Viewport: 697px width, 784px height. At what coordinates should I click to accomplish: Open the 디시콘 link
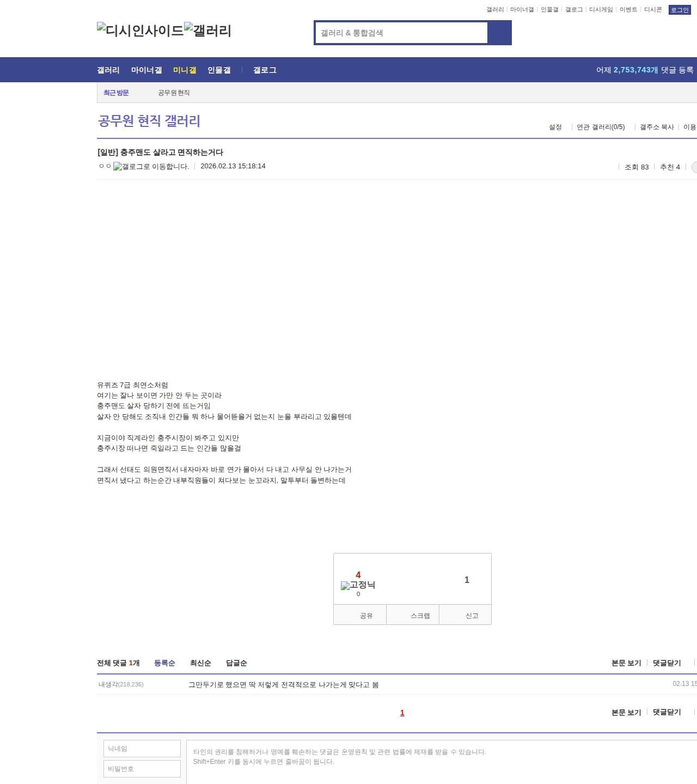653,10
